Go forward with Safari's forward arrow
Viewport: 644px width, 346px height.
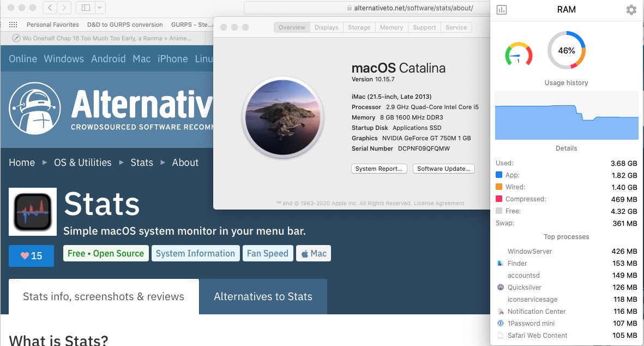click(x=64, y=8)
